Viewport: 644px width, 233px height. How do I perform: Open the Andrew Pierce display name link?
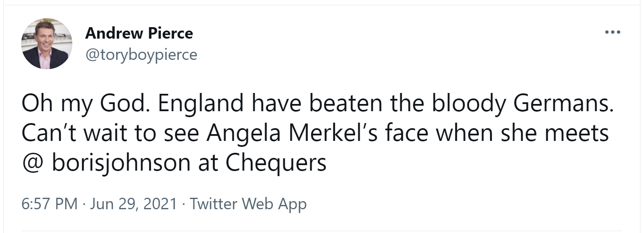tap(139, 33)
